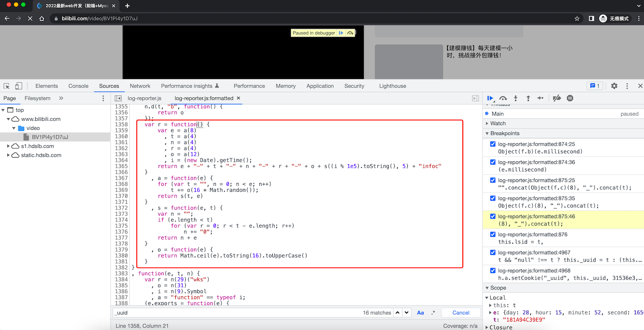Show more navigator tabs chevron
This screenshot has height=330, width=644.
pyautogui.click(x=61, y=98)
